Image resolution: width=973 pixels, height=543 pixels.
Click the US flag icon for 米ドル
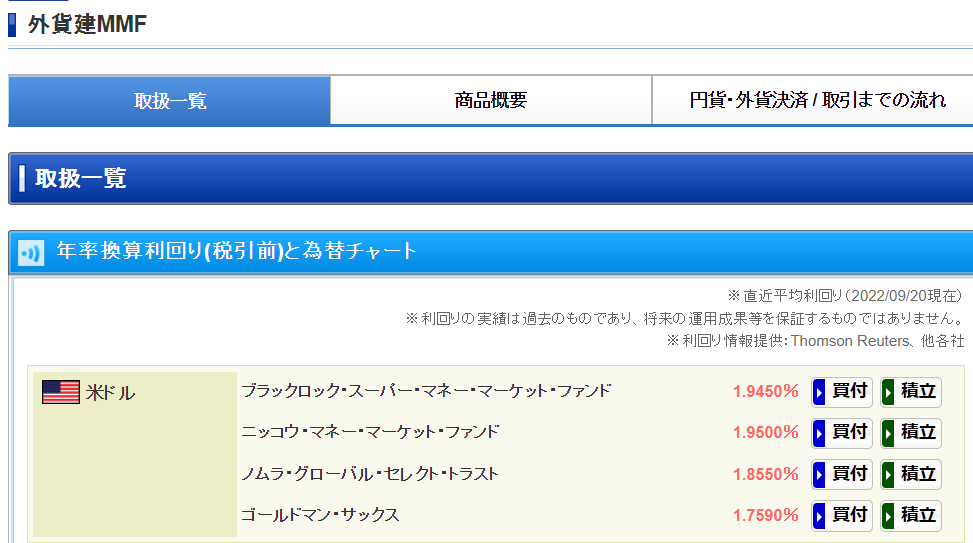click(x=61, y=392)
